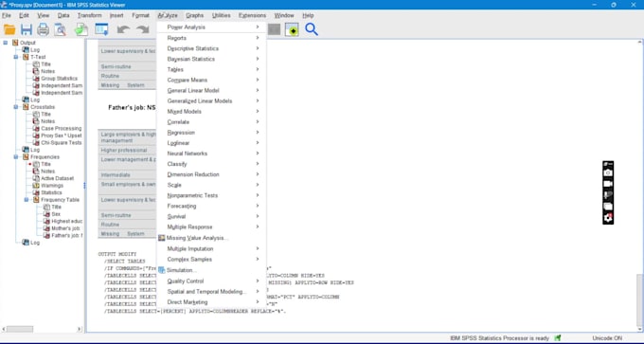Click the Missing Value Analysis menu icon
644x344 pixels.
[x=161, y=238]
